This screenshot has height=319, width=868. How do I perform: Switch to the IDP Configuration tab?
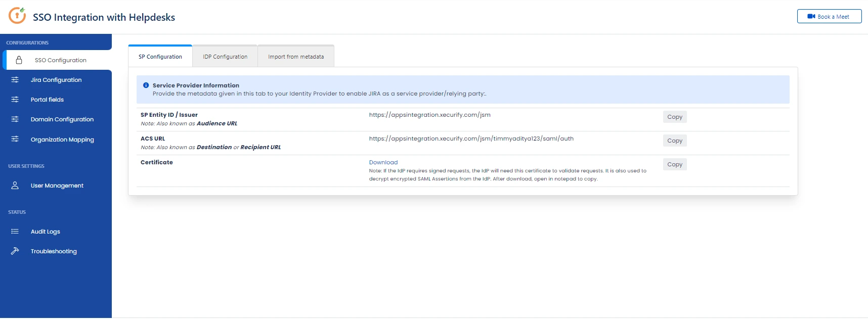[x=225, y=57]
